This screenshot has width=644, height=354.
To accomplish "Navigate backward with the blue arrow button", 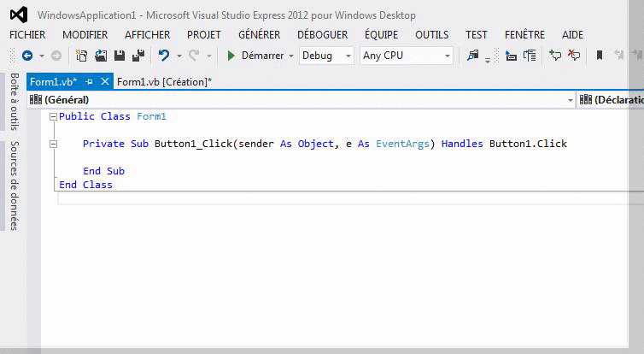I will (27, 56).
